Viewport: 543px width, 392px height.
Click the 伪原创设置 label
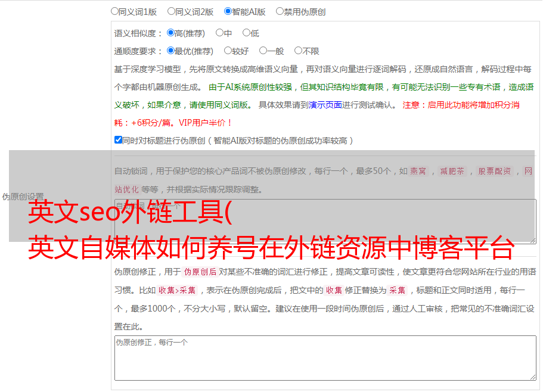tap(23, 197)
